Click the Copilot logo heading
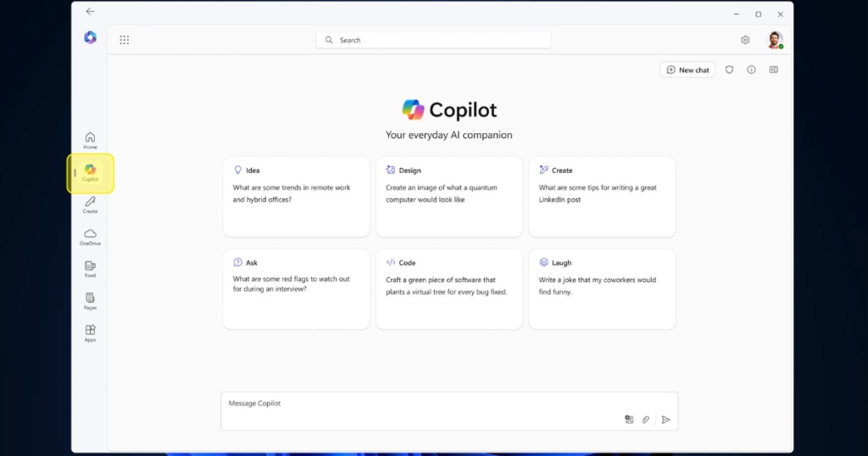This screenshot has width=868, height=456. 449,109
